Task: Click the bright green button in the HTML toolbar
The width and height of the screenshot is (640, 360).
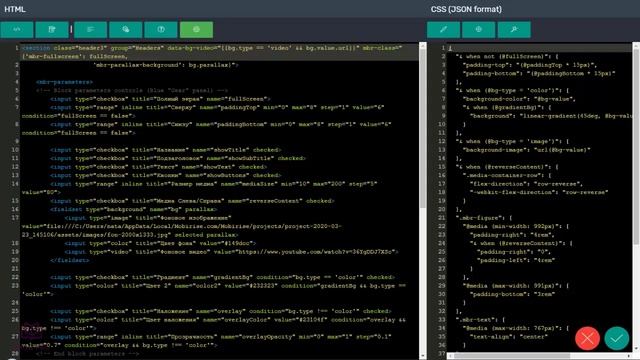Action: (x=196, y=29)
